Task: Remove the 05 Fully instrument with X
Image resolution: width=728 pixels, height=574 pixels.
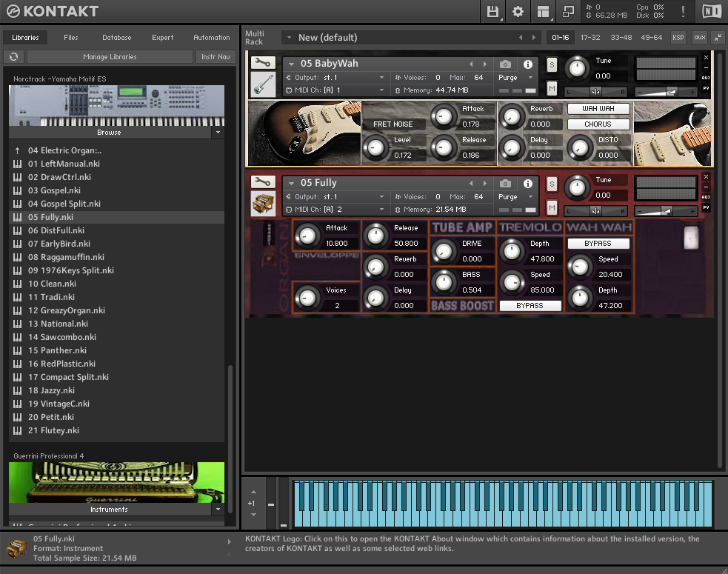Action: point(707,177)
